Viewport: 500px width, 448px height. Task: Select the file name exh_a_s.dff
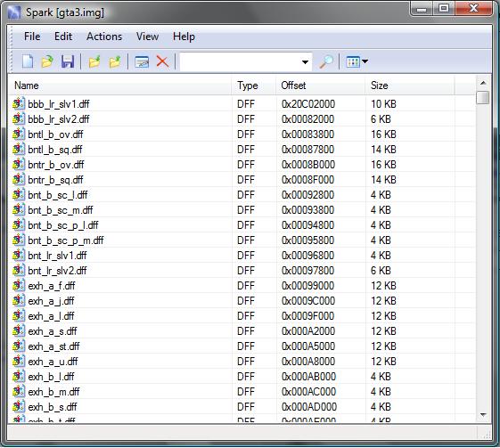53,331
